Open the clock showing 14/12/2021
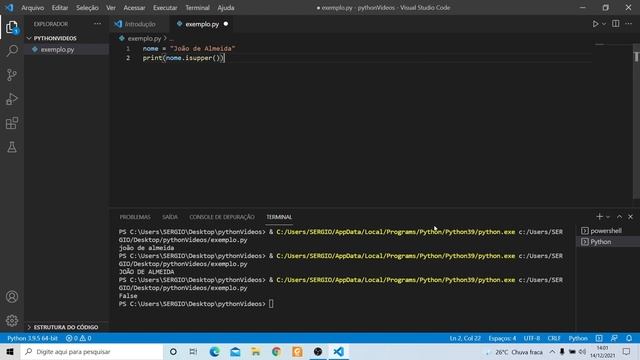The height and width of the screenshot is (360, 640). point(602,352)
